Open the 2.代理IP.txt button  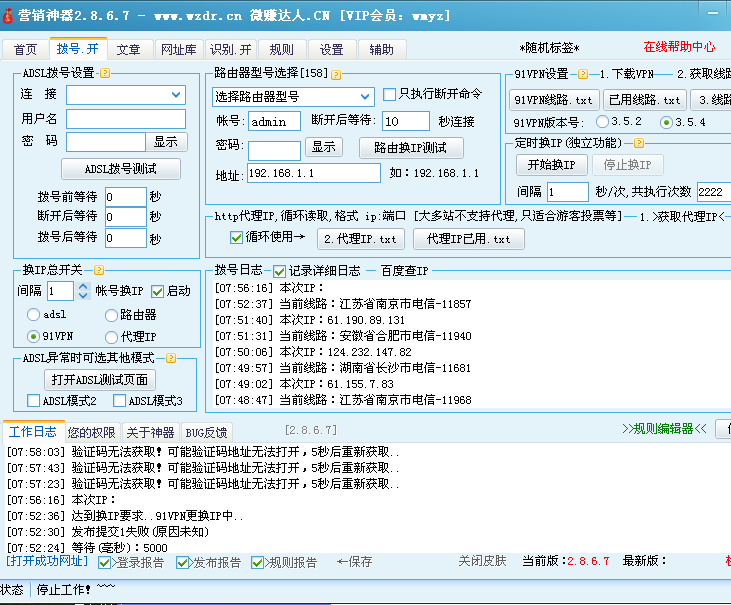point(360,239)
